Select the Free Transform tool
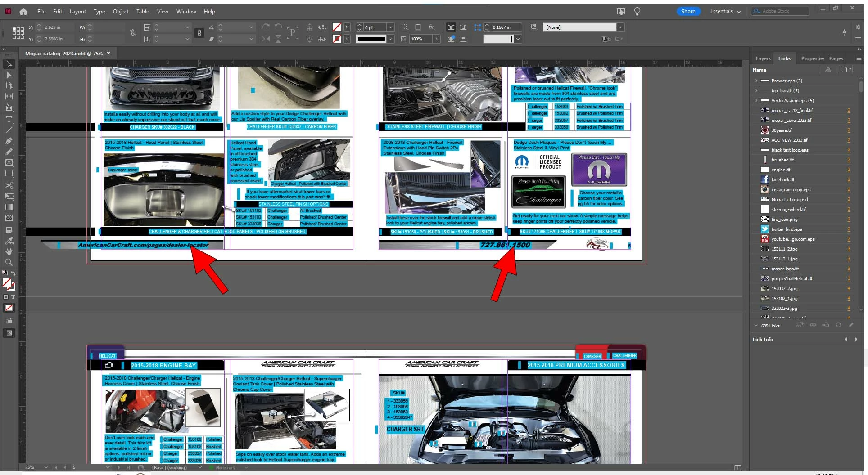Image resolution: width=868 pixels, height=475 pixels. click(x=9, y=196)
